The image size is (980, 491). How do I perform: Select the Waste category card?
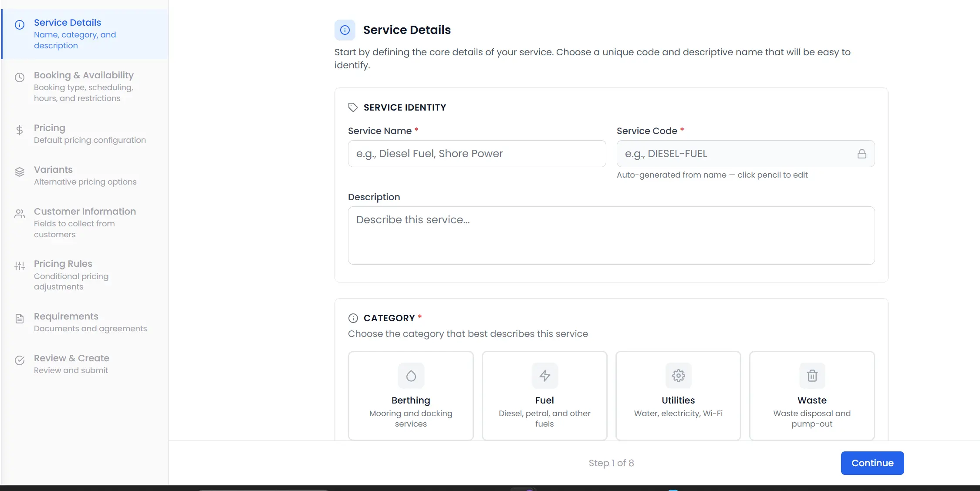point(811,395)
